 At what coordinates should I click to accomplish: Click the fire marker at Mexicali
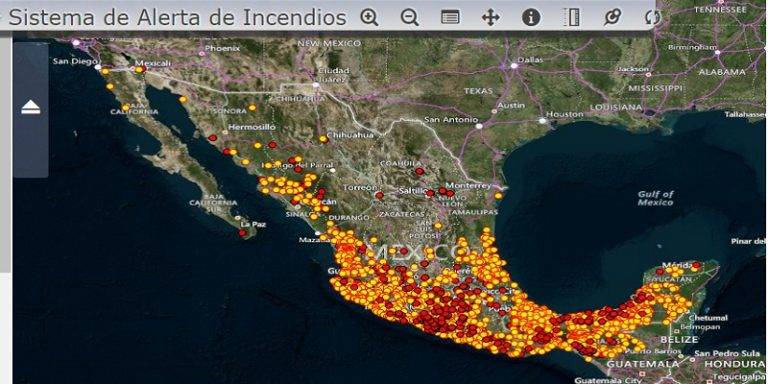point(140,70)
